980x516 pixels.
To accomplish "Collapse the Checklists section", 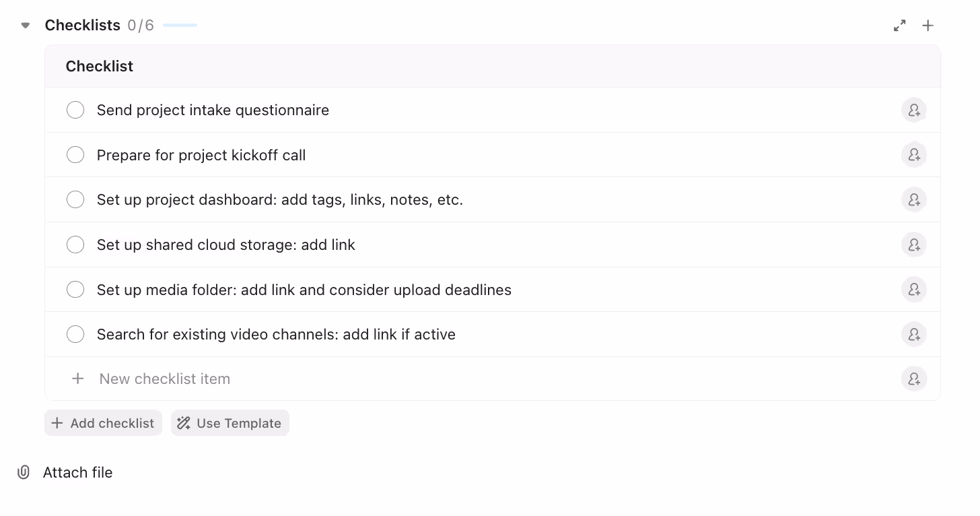I will pyautogui.click(x=25, y=25).
